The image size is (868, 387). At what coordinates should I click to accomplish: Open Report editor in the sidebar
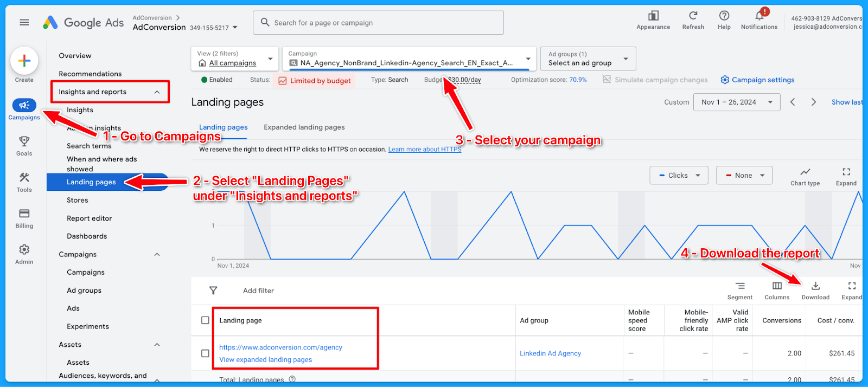click(x=90, y=218)
